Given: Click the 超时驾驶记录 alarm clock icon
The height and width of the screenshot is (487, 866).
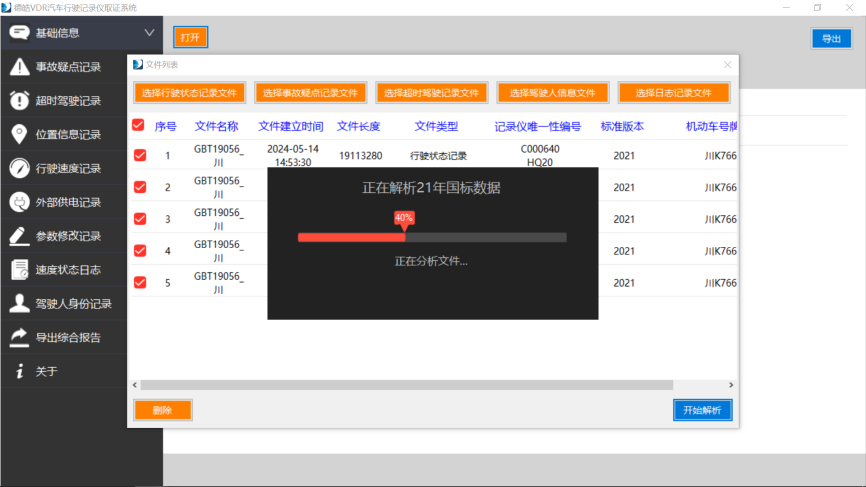Looking at the screenshot, I should (19, 100).
